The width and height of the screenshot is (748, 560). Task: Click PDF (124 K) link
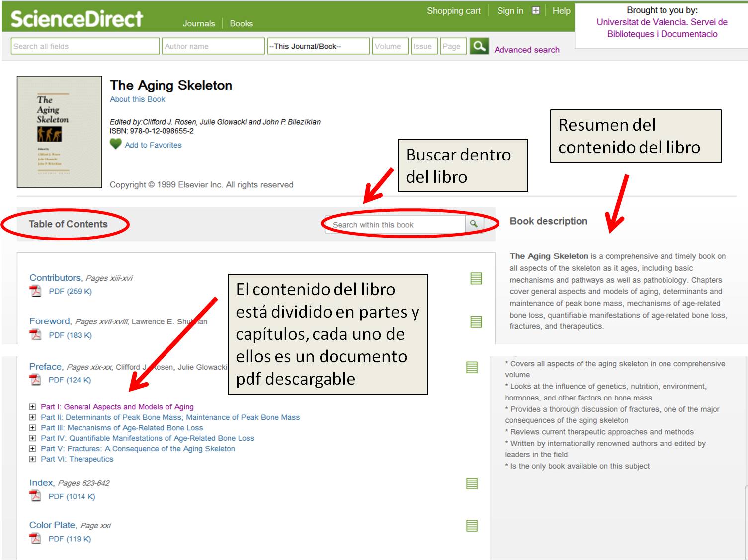click(x=70, y=380)
